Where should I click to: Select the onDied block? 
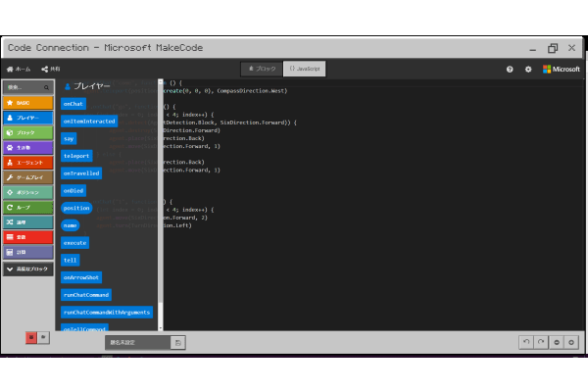coord(73,190)
